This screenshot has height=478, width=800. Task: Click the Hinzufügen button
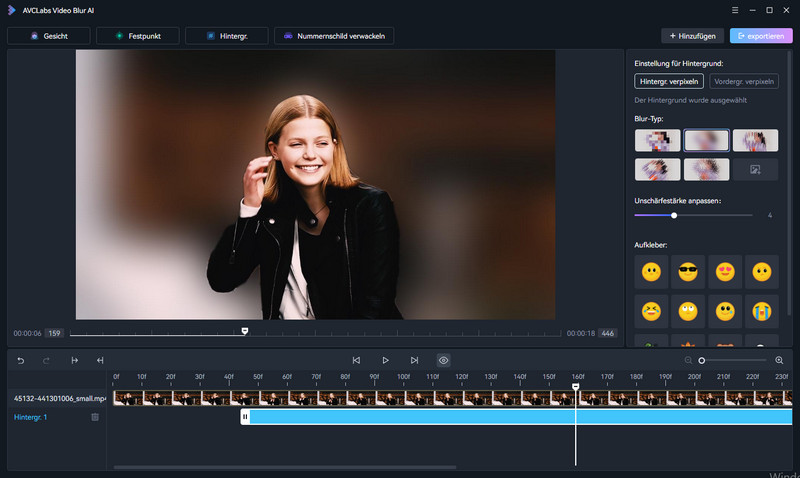693,36
